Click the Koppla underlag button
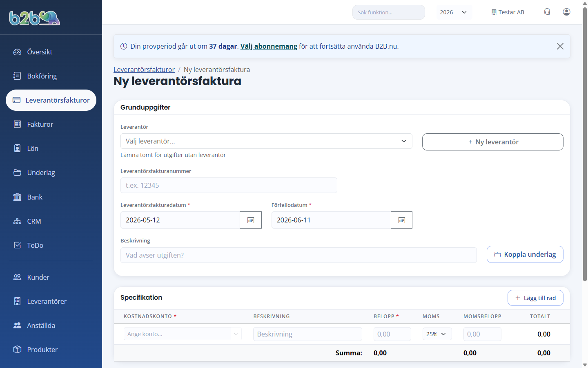 click(x=525, y=254)
